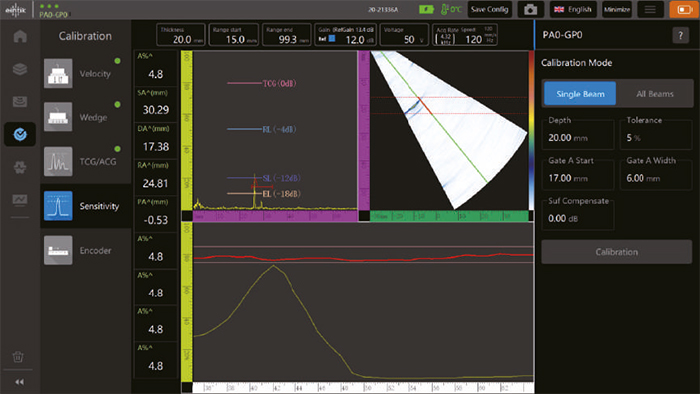
Task: Click the rainbow color palette bar
Action: 531,130
